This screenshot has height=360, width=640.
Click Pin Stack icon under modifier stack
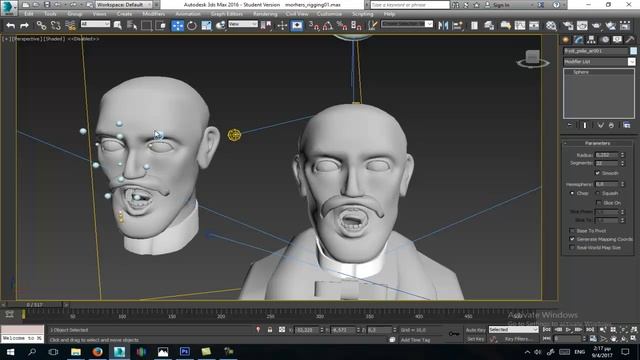point(570,125)
